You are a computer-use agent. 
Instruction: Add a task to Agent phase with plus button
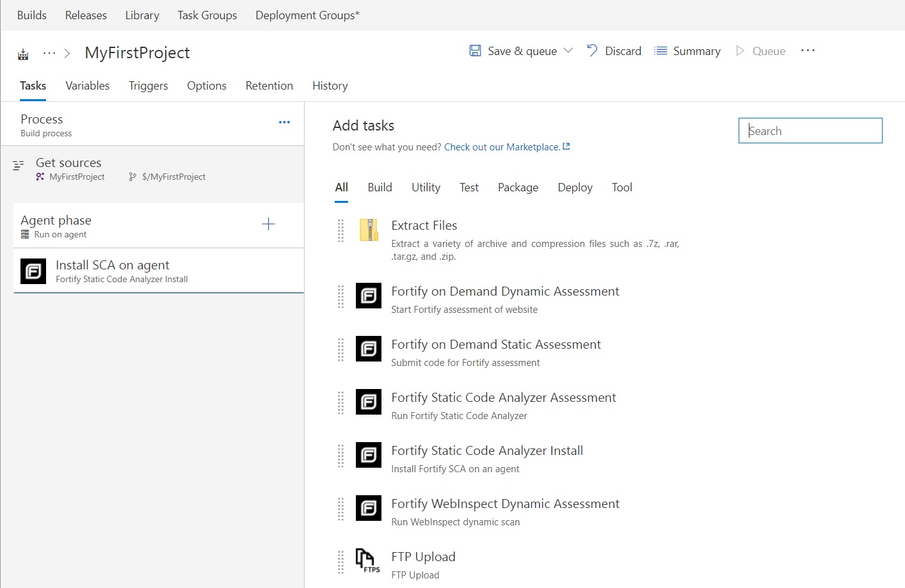pyautogui.click(x=268, y=225)
